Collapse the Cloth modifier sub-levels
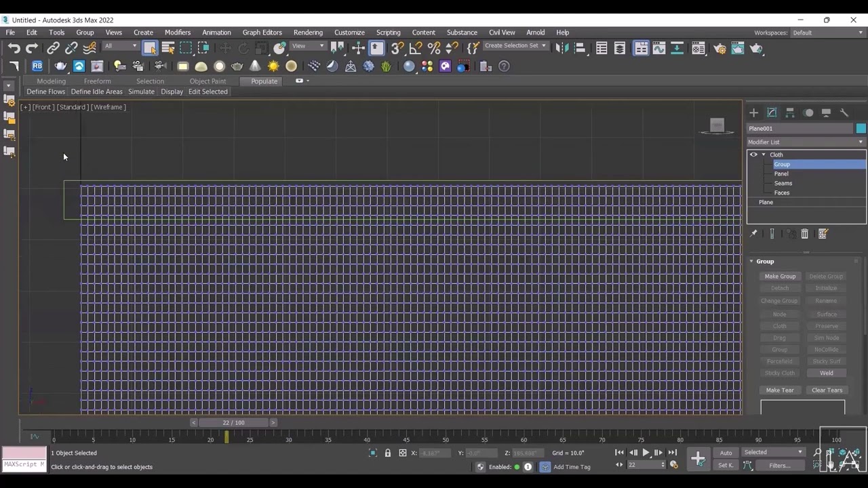The image size is (868, 488). [x=764, y=155]
